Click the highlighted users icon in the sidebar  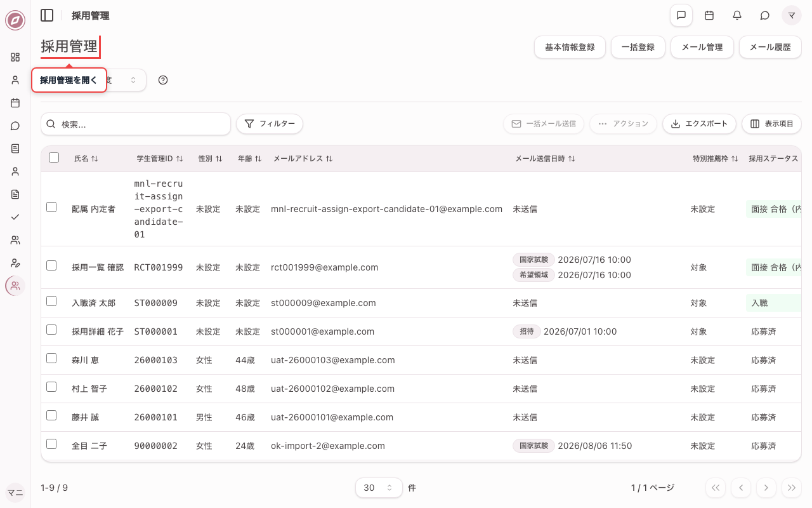coord(15,286)
